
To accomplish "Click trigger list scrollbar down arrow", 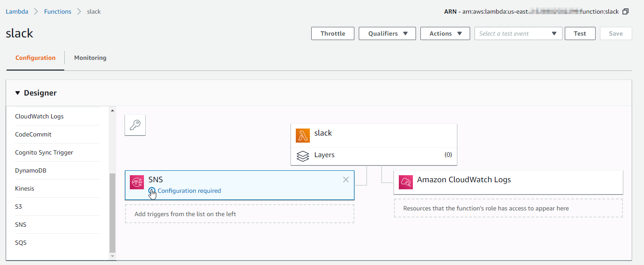I will [112, 256].
